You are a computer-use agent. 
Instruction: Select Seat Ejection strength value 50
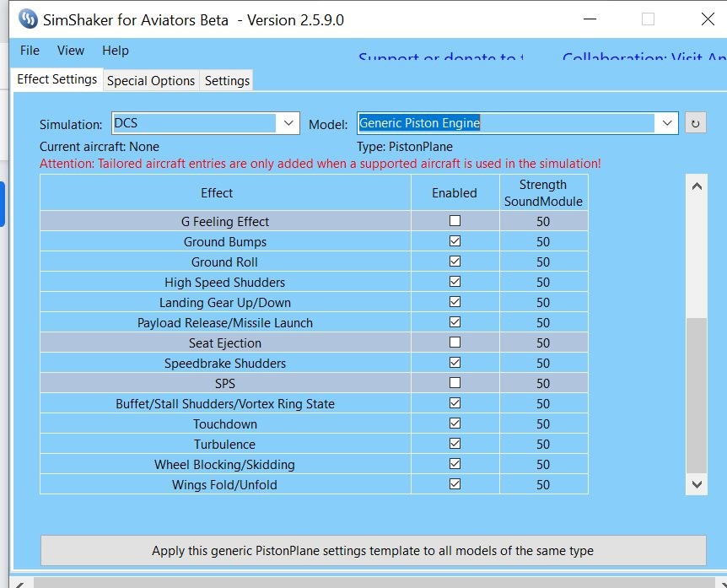tap(543, 343)
